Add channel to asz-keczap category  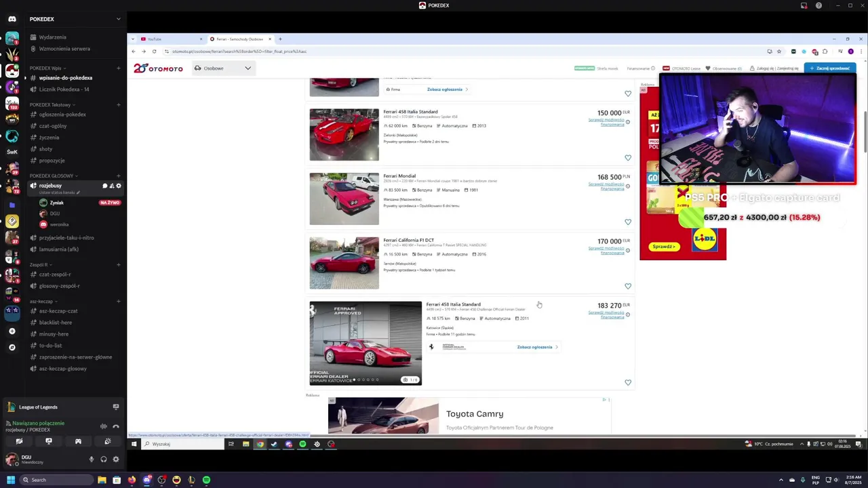coord(119,302)
